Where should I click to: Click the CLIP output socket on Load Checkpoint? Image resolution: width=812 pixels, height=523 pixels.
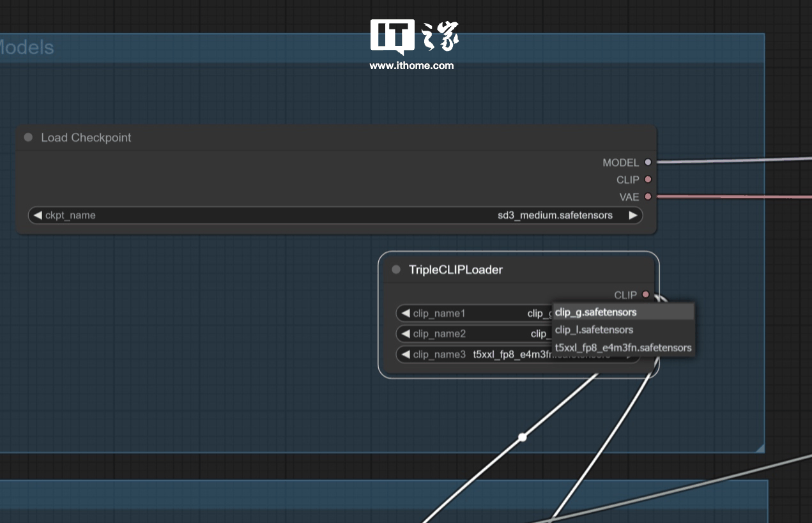tap(648, 179)
